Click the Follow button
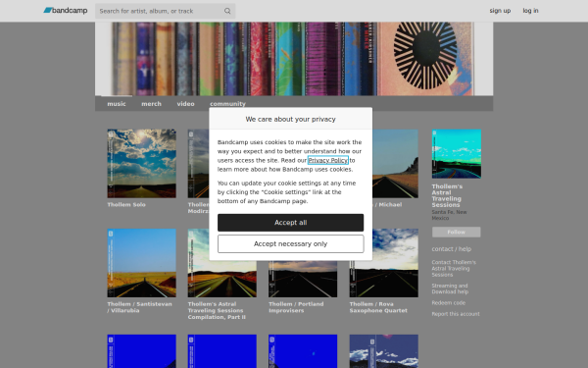 [456, 232]
